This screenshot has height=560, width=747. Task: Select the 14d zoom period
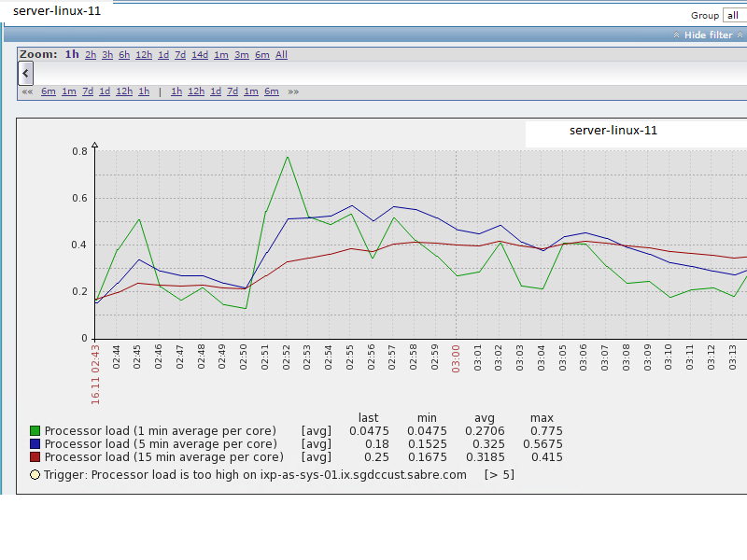200,55
